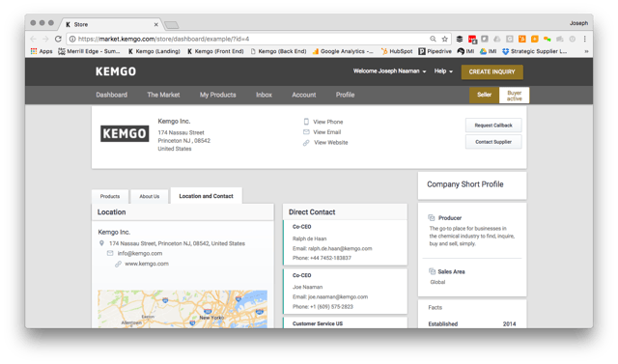618x364 pixels.
Task: Bookmark page with the star icon
Action: (x=445, y=39)
